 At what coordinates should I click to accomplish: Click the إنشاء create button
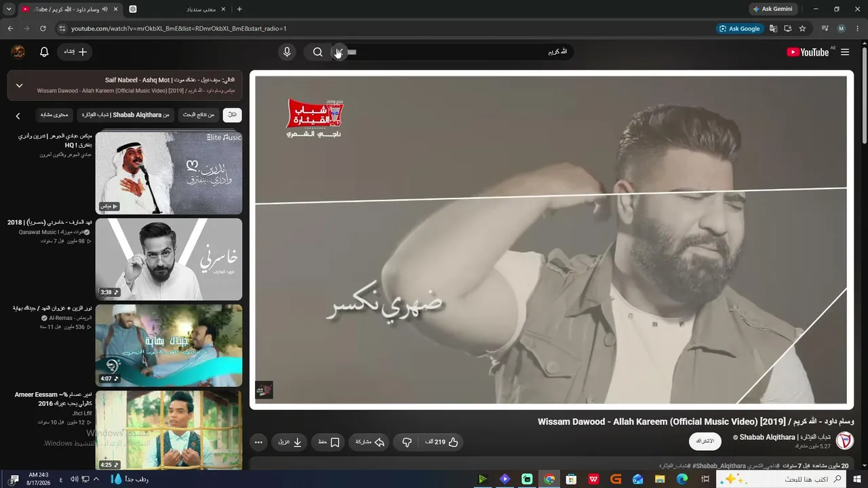click(x=75, y=52)
